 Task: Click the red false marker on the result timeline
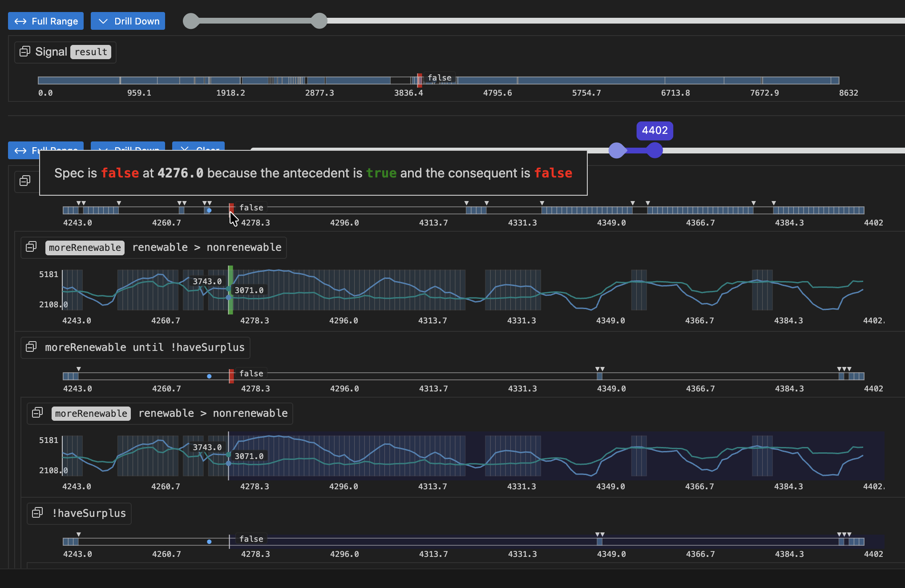point(419,81)
